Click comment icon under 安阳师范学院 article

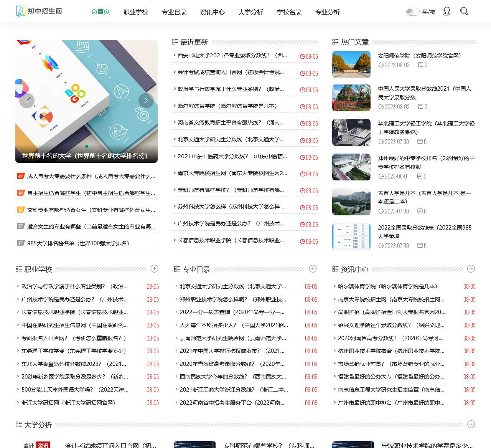(420, 65)
